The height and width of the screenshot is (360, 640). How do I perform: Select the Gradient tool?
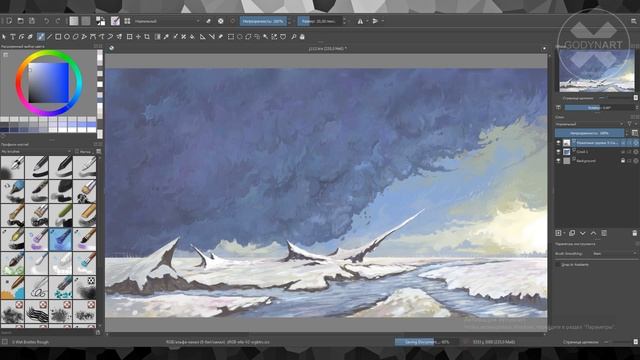coord(158,37)
